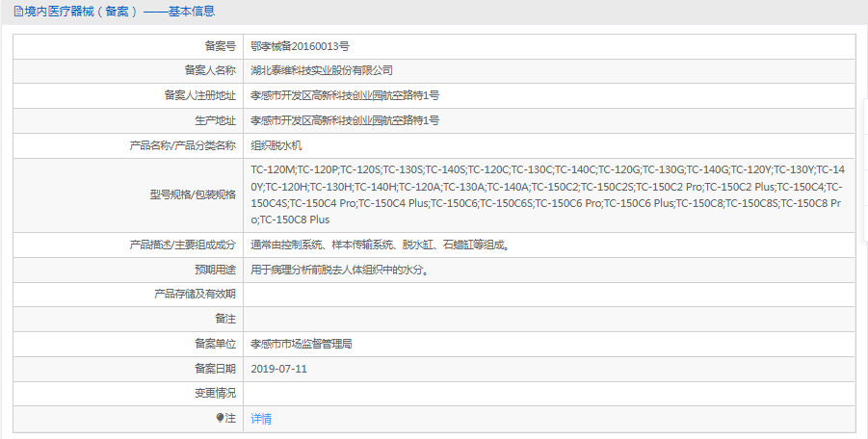Select the model list starting with TC-120M
The height and width of the screenshot is (439, 868).
click(x=547, y=194)
